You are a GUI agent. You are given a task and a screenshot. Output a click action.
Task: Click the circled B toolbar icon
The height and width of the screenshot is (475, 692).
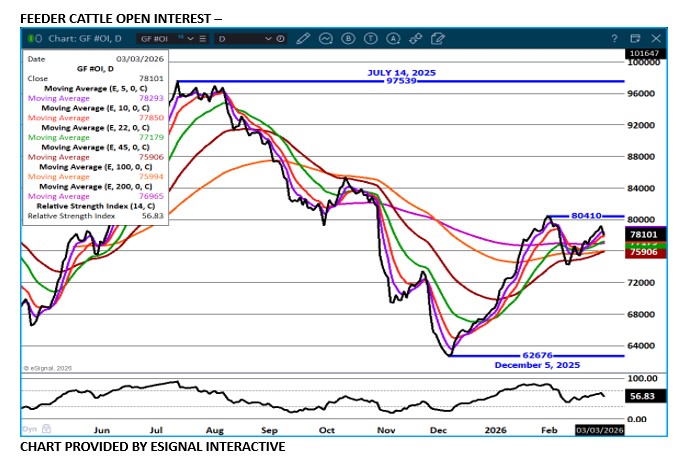349,38
